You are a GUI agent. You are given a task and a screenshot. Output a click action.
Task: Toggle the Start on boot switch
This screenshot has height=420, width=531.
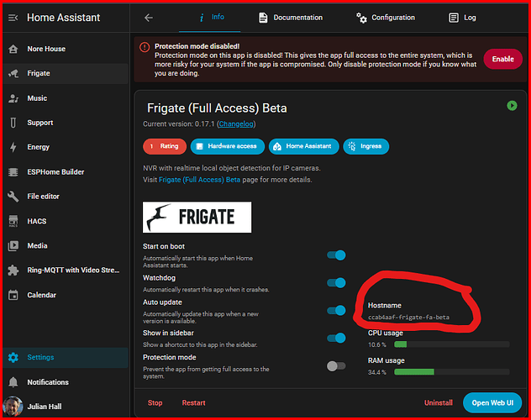point(336,255)
